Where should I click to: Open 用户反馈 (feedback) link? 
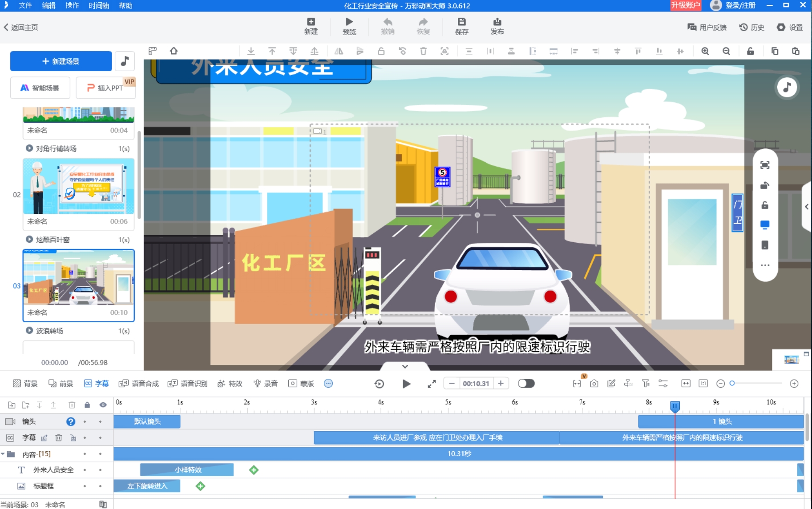pyautogui.click(x=707, y=28)
